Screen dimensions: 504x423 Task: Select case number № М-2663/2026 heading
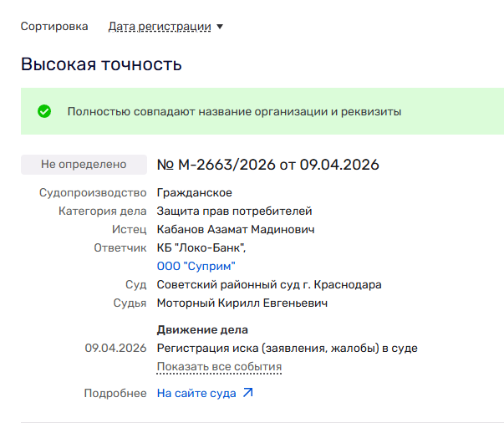[268, 165]
